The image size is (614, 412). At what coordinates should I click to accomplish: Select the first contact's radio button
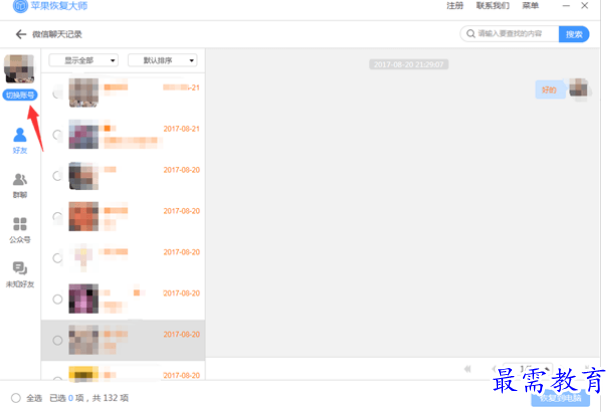(58, 94)
